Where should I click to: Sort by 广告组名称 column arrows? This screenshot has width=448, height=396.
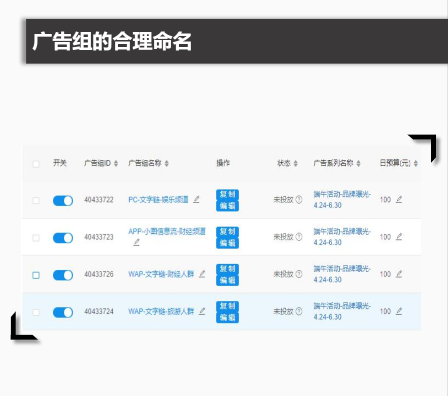point(166,163)
